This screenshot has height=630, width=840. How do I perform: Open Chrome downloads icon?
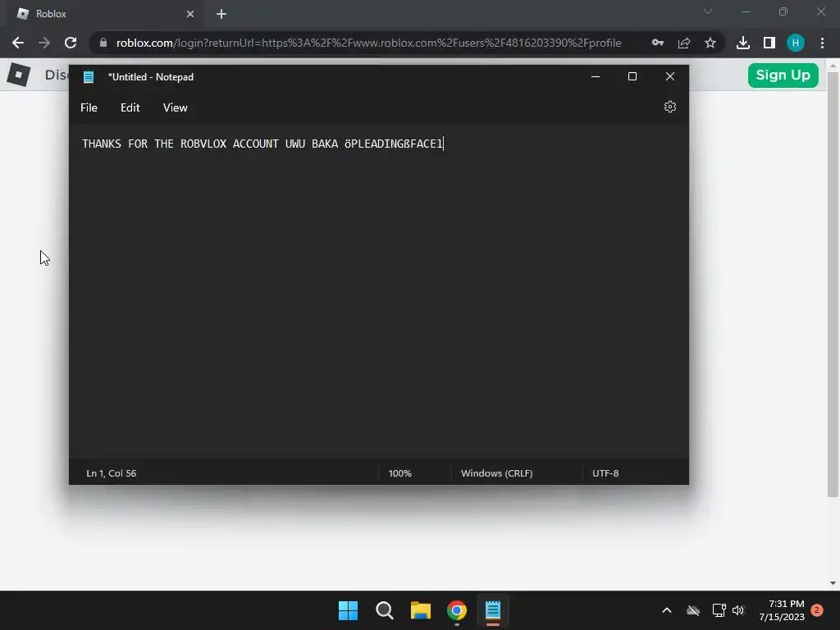(x=743, y=43)
